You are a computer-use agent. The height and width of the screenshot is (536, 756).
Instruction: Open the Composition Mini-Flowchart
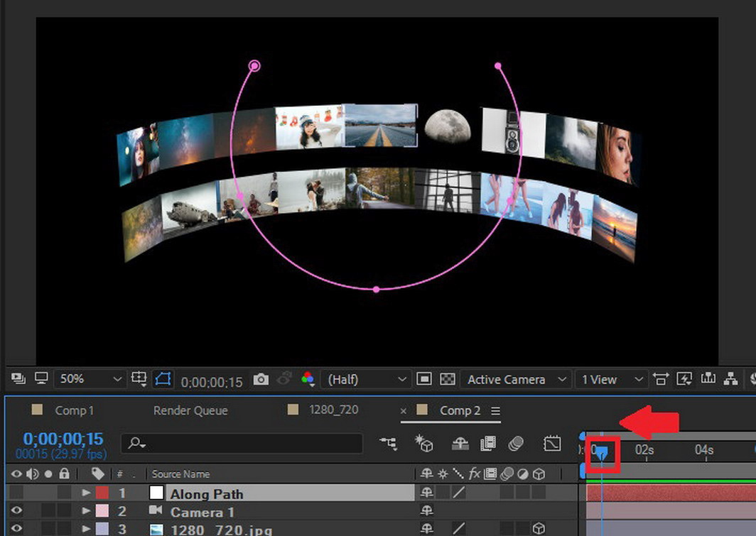pos(388,444)
